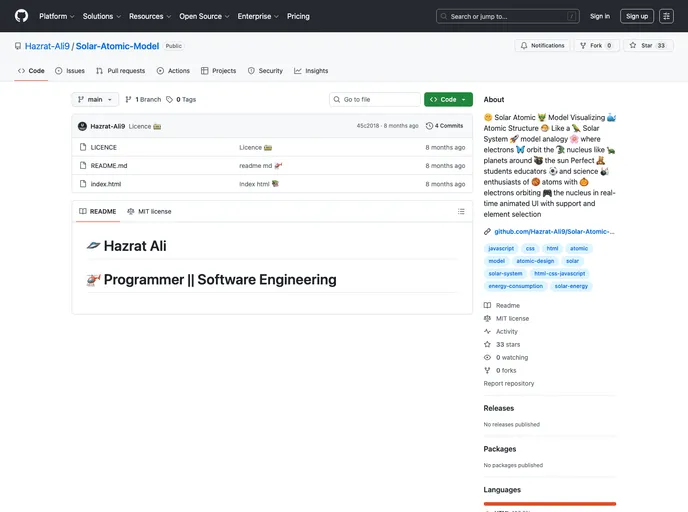Switch to the Issues tab
The image size is (688, 512).
click(70, 71)
